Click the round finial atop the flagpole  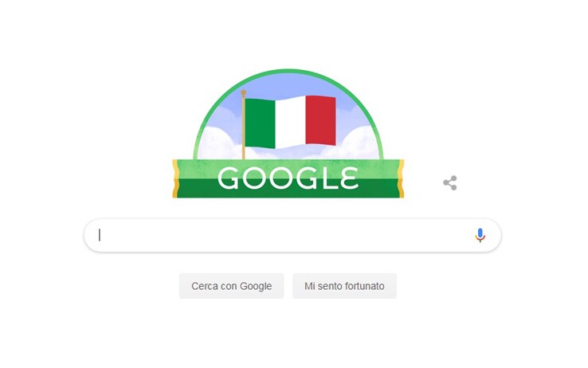coord(243,92)
